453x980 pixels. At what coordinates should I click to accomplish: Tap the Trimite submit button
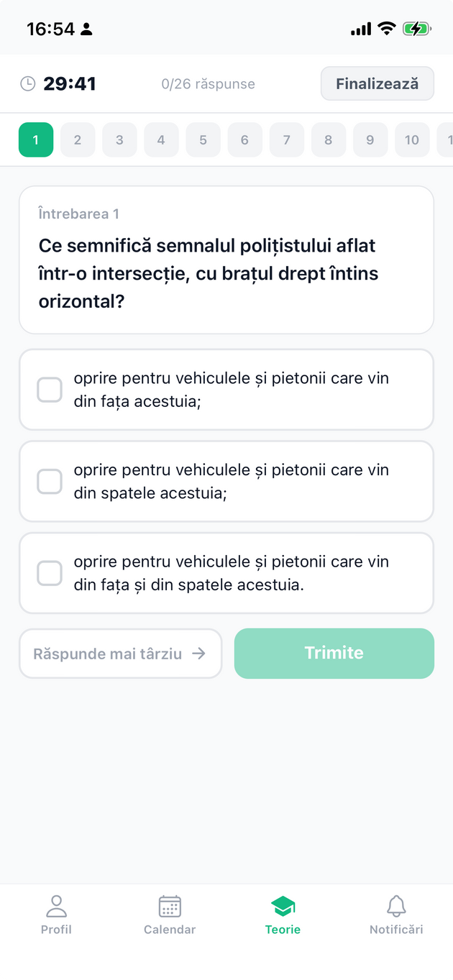[x=334, y=653]
